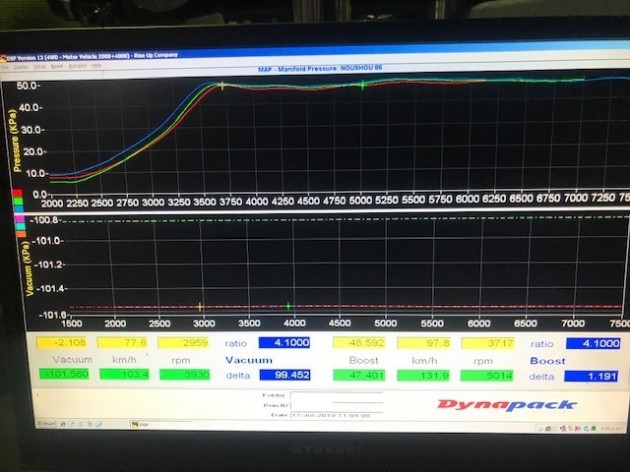
Task: Click the Vacuum delta value 99.452
Action: [286, 375]
